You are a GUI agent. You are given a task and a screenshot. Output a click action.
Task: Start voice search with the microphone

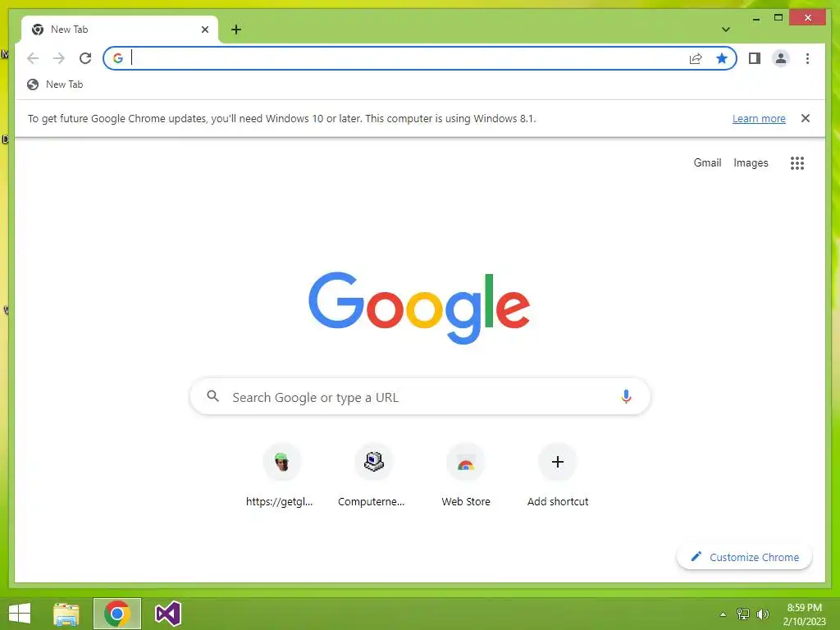tap(626, 397)
